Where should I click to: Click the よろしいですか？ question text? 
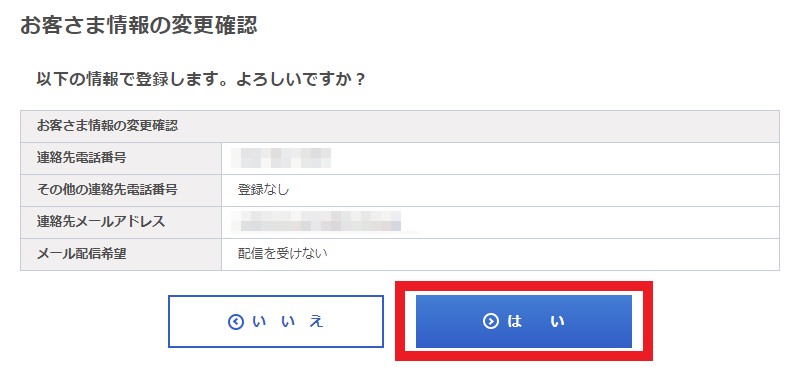coord(301,80)
